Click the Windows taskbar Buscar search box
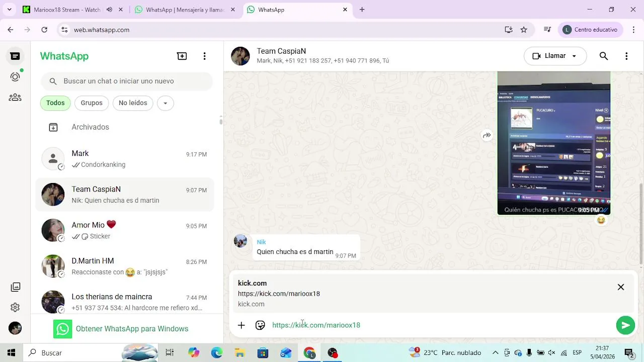 [x=91, y=353]
